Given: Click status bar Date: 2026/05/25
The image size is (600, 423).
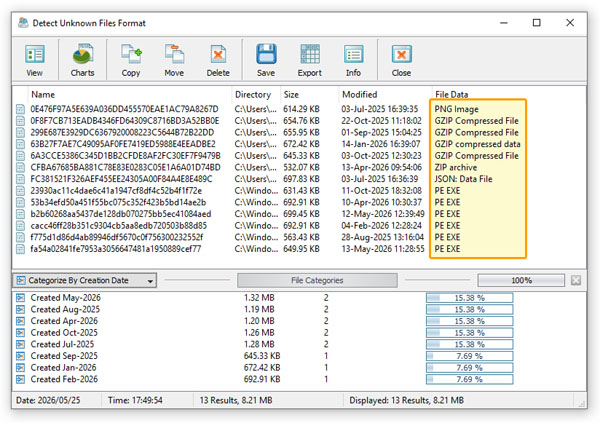Looking at the screenshot, I should tap(48, 401).
